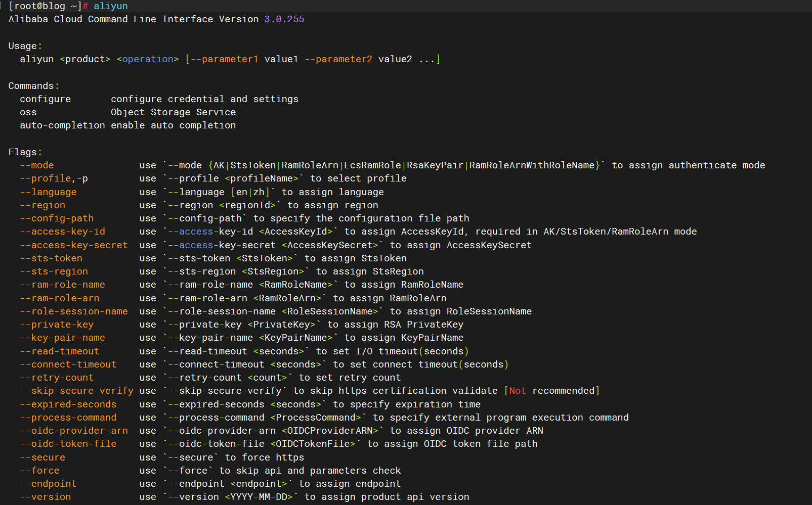The height and width of the screenshot is (505, 812).
Task: Click the '--ram-role-name' flag name
Action: click(63, 285)
